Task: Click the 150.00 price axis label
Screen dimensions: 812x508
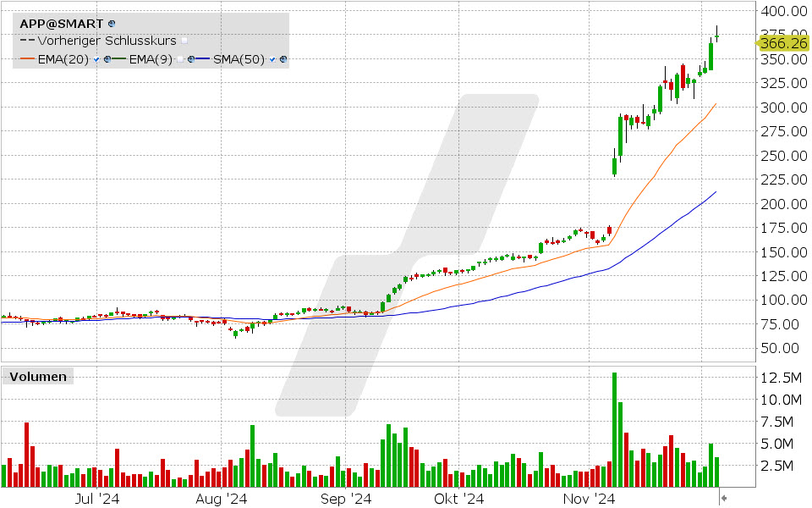Action: [x=784, y=252]
